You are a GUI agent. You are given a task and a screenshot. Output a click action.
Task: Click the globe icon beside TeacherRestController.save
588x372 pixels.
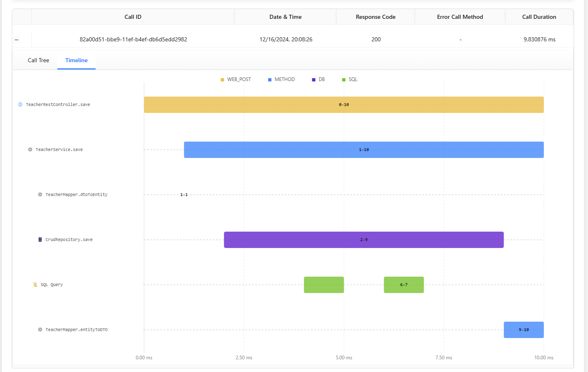pos(20,104)
